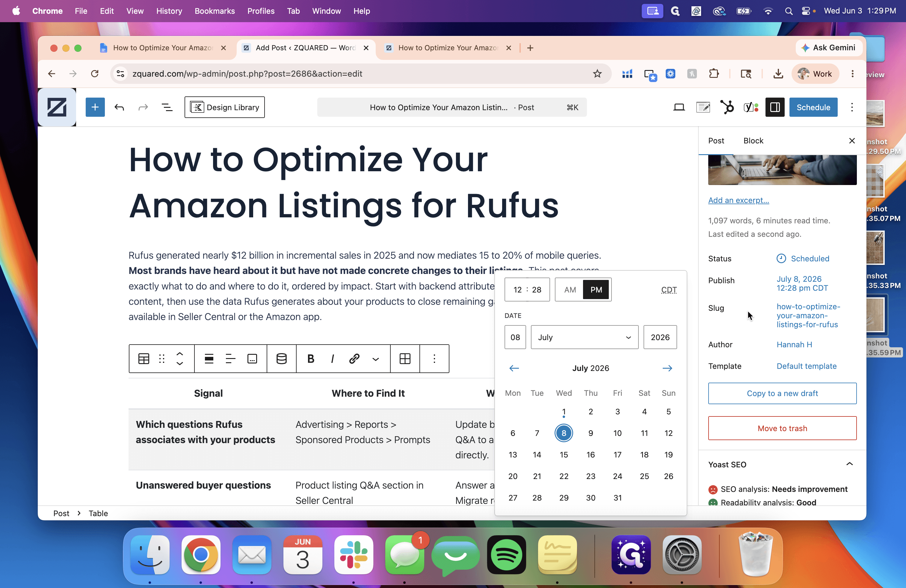Switch to the Post tab in sidebar
This screenshot has width=906, height=588.
point(716,141)
